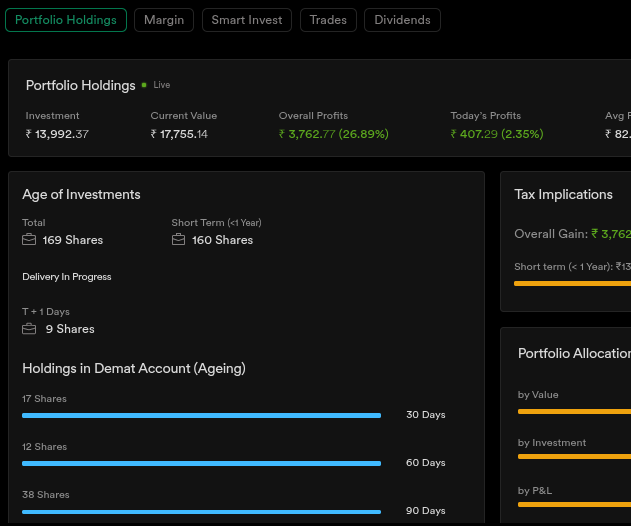Click the green Live status dot
The image size is (631, 526).
[x=144, y=86]
